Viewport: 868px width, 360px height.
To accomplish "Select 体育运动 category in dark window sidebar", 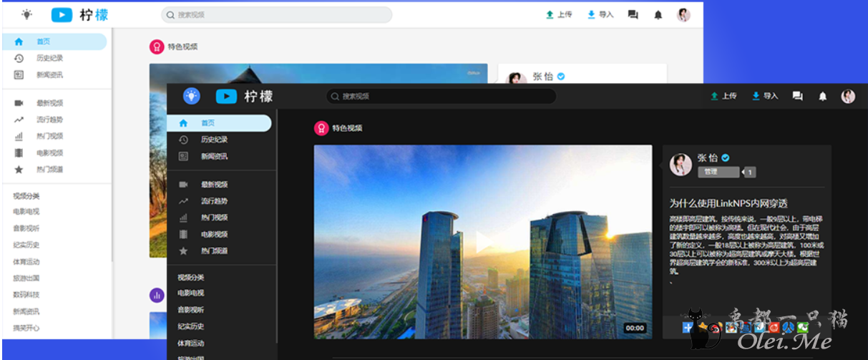I will tap(191, 343).
